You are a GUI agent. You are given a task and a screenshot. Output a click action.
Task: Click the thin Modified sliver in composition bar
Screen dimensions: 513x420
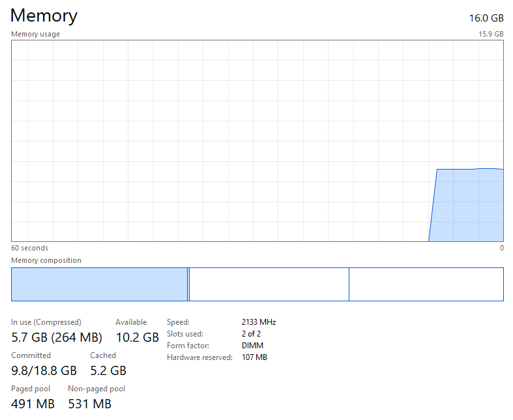(188, 284)
